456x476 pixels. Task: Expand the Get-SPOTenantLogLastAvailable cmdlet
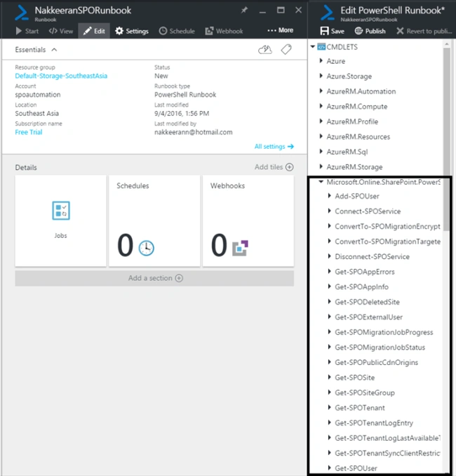click(x=330, y=438)
